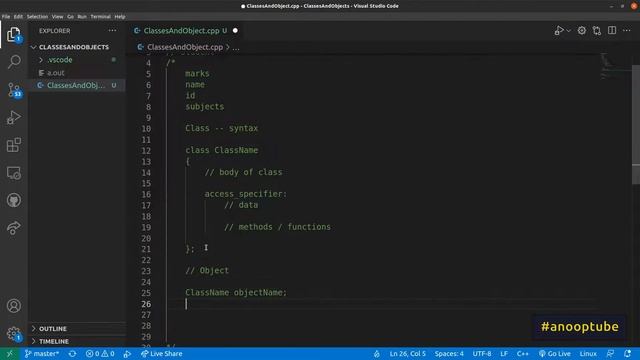Change the LF end of line sequence
This screenshot has height=360, width=640.
pos(504,354)
